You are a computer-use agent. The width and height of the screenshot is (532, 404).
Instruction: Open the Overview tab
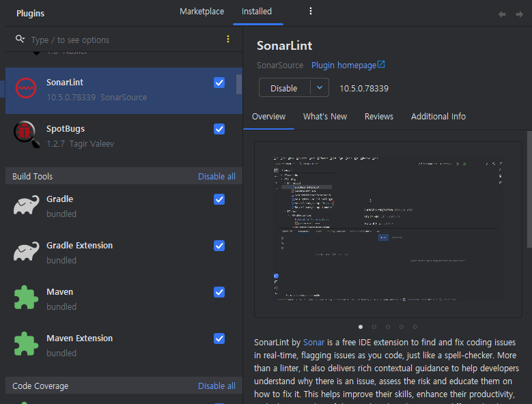268,117
